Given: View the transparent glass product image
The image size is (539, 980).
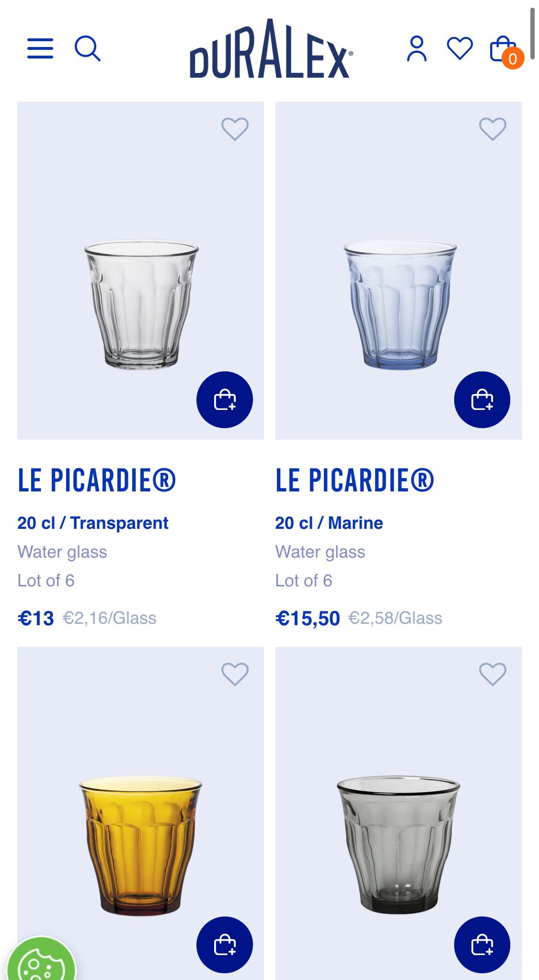Looking at the screenshot, I should tap(141, 305).
